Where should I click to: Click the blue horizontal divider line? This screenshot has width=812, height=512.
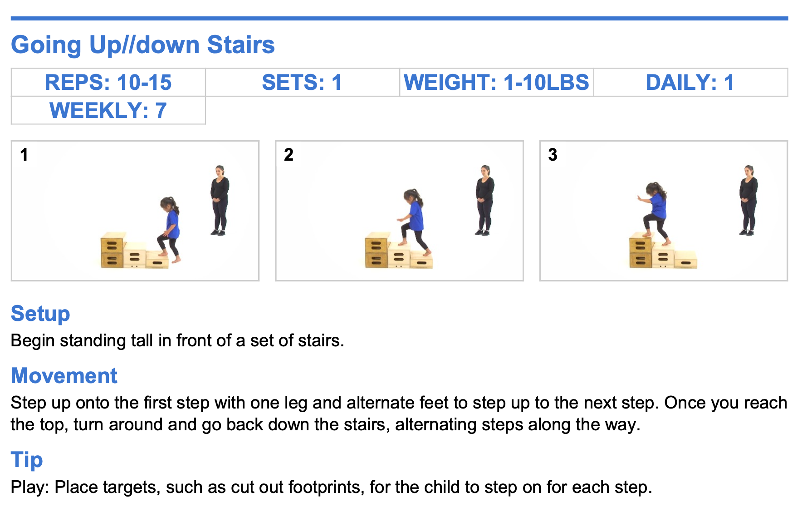click(x=399, y=19)
